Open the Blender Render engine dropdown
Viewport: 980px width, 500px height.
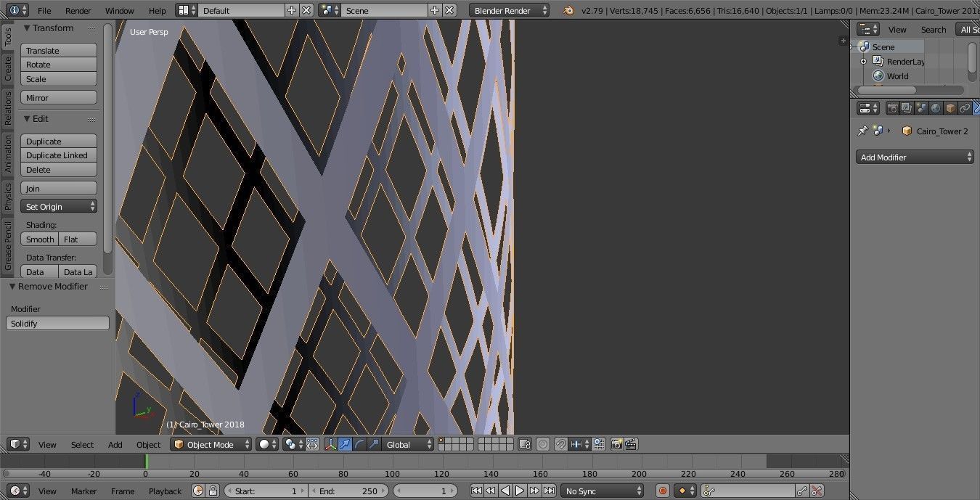(510, 10)
